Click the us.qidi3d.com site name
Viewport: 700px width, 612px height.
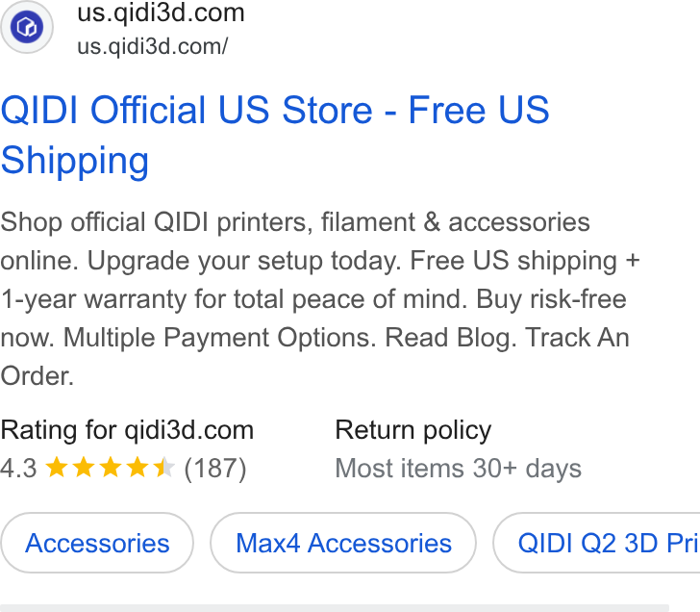[x=161, y=13]
